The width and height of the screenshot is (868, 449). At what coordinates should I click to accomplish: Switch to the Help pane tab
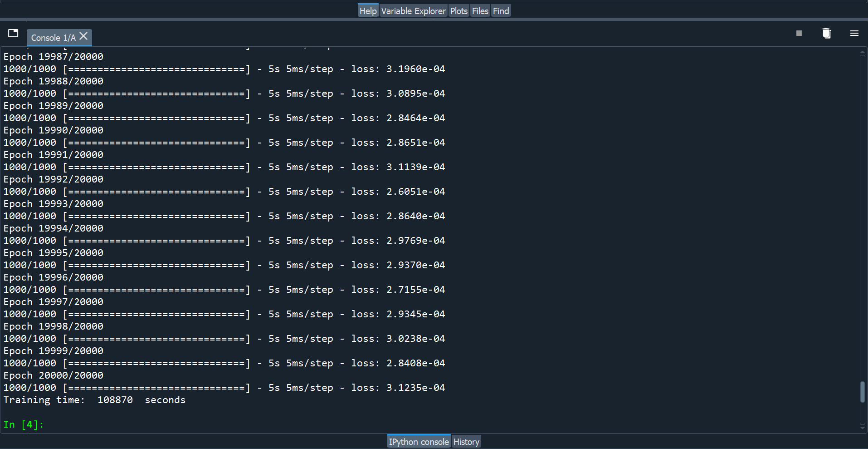coord(368,11)
